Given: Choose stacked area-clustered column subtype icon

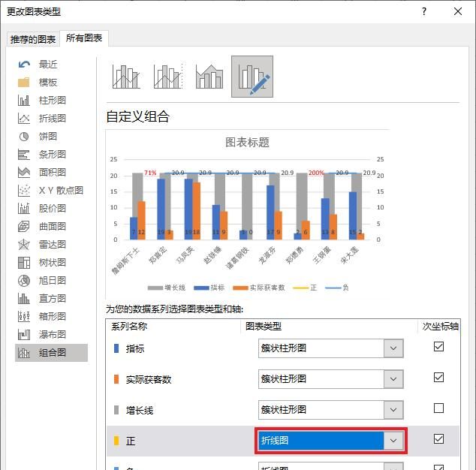Looking at the screenshot, I should (x=209, y=77).
